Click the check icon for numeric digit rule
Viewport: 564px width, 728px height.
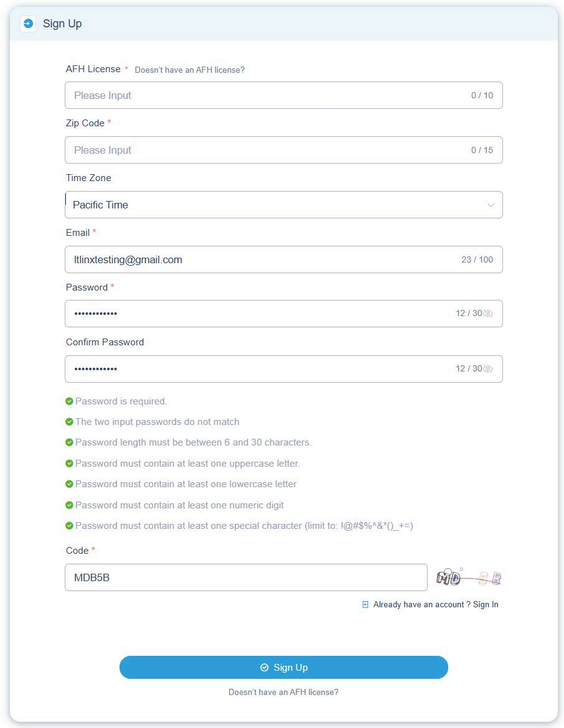click(x=69, y=505)
